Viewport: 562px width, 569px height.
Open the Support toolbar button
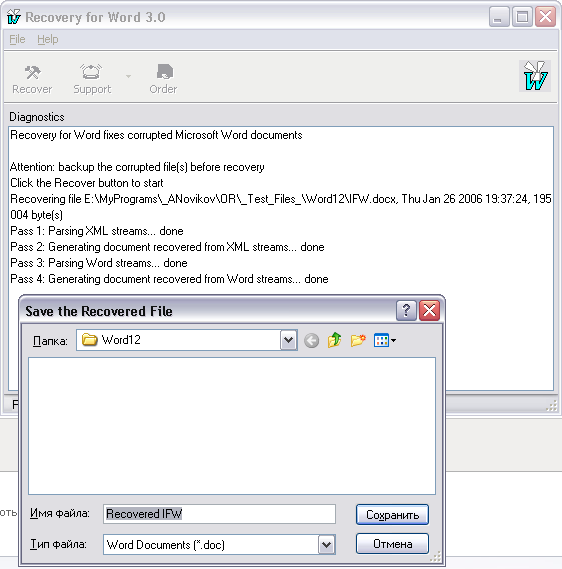click(92, 79)
